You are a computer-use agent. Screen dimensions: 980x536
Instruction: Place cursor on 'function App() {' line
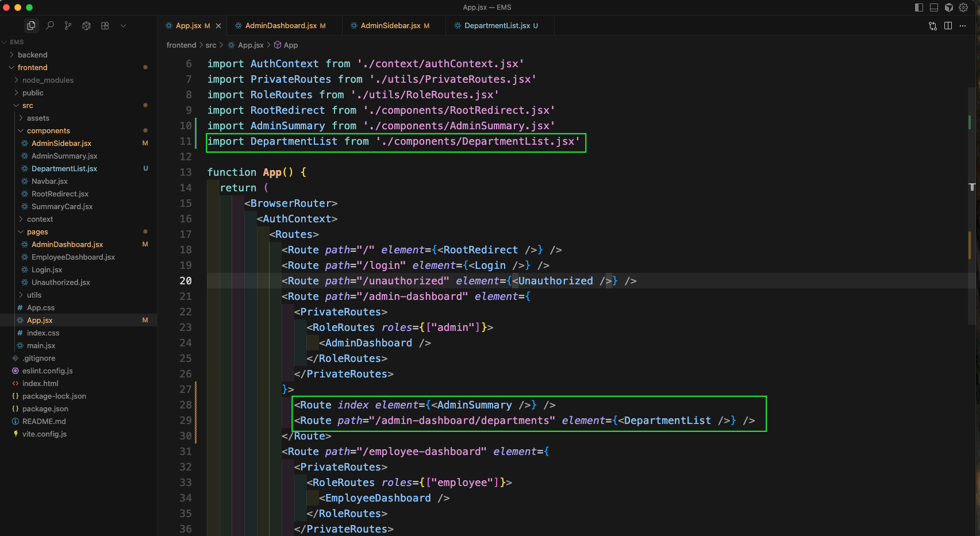[257, 172]
